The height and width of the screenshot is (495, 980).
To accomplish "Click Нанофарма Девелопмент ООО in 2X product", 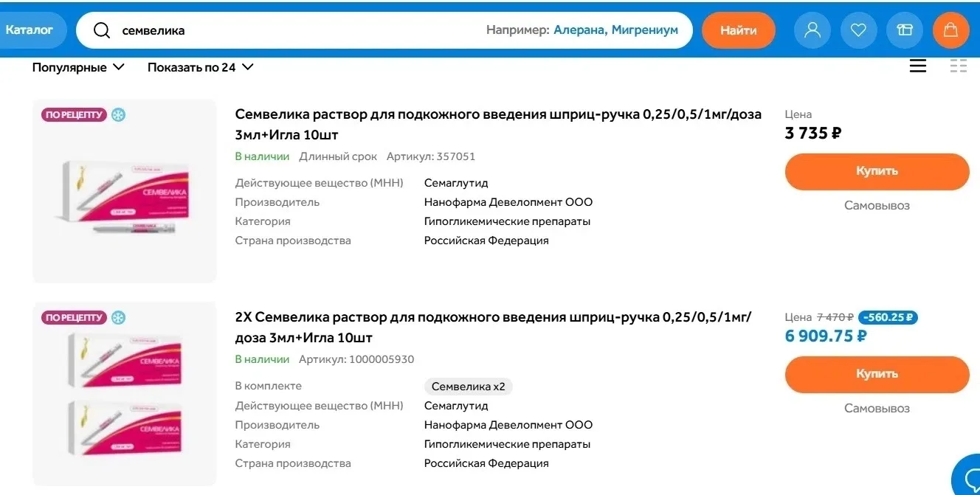I will 508,425.
